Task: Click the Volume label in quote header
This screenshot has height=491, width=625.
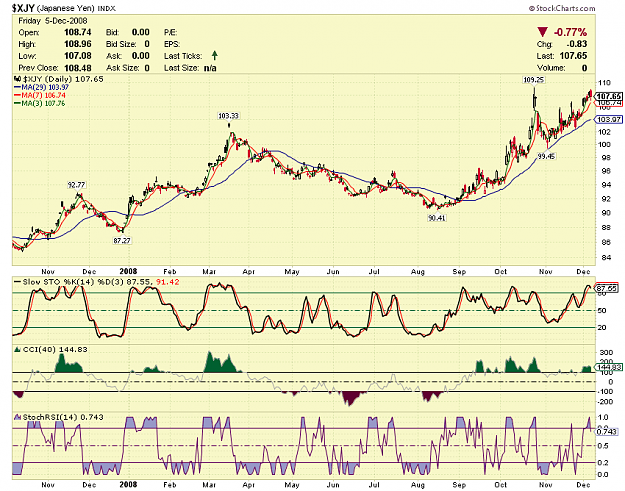Action: (x=551, y=68)
